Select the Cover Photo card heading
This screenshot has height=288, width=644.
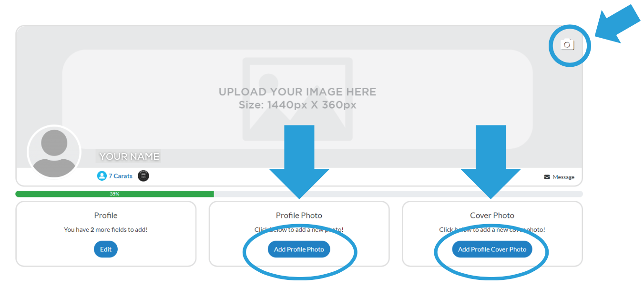tap(492, 216)
